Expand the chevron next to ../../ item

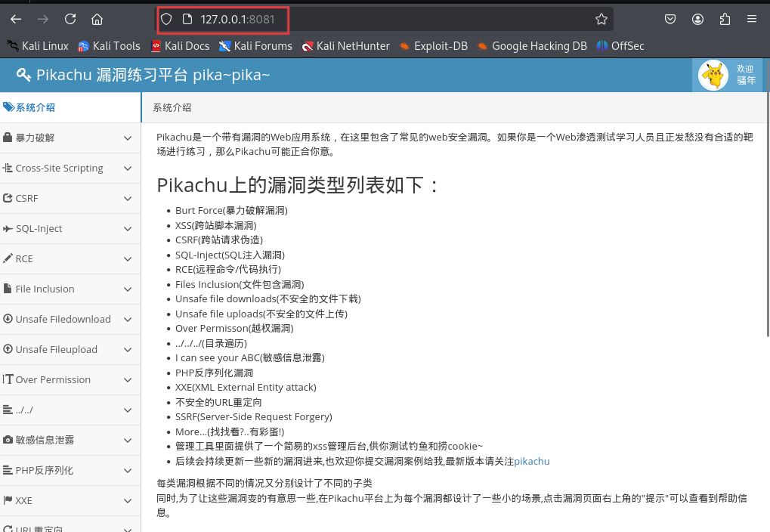tap(128, 410)
